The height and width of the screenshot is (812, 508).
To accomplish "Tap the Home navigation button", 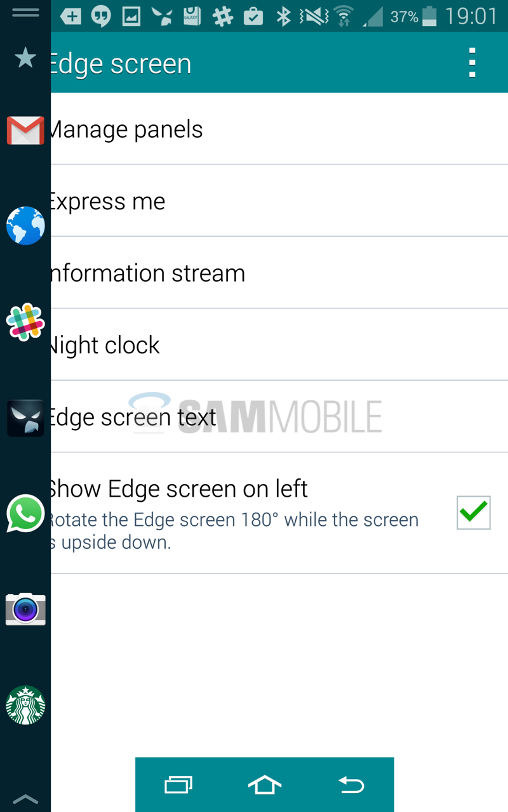I will pos(264,785).
